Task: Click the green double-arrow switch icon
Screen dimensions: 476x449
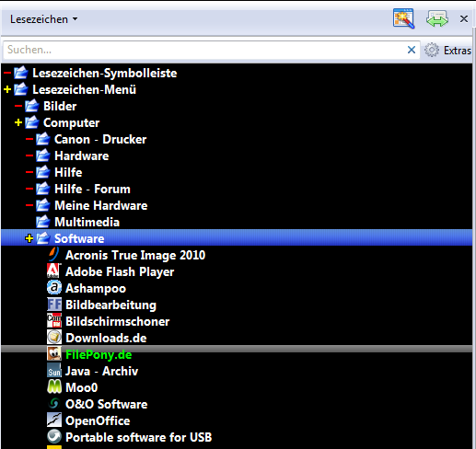Action: click(437, 18)
